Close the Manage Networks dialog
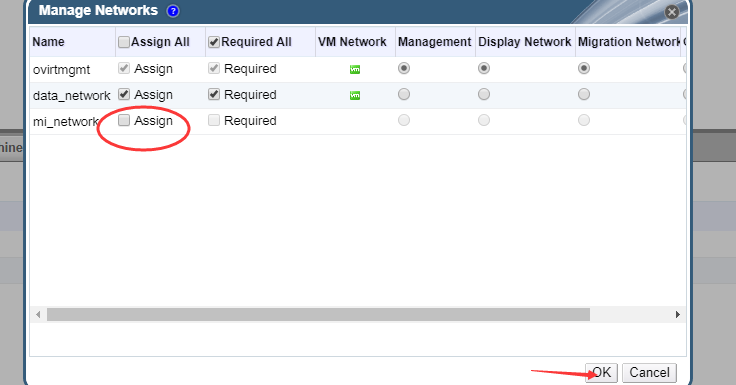Viewport: 736px width, 385px height. pos(672,12)
